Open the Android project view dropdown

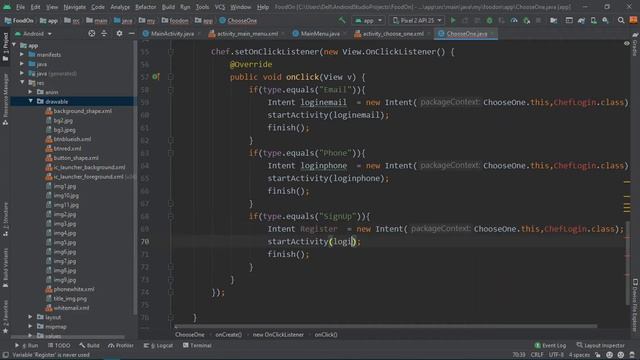click(x=33, y=33)
